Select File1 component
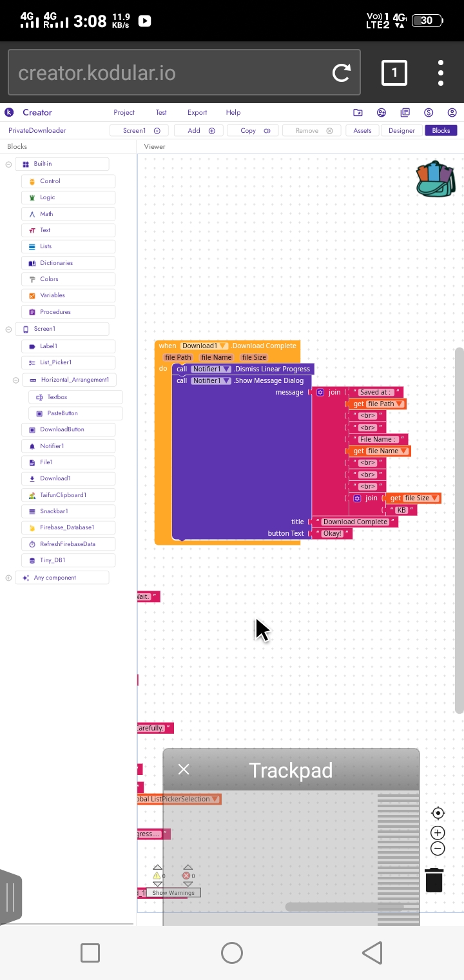464x980 pixels. pyautogui.click(x=68, y=462)
